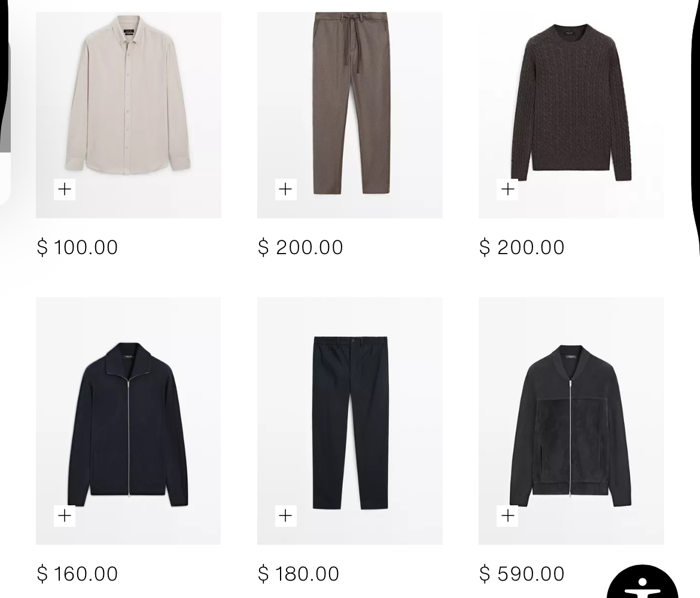Add the cable-knit sweater via plus icon
This screenshot has width=700, height=598.
tap(507, 189)
